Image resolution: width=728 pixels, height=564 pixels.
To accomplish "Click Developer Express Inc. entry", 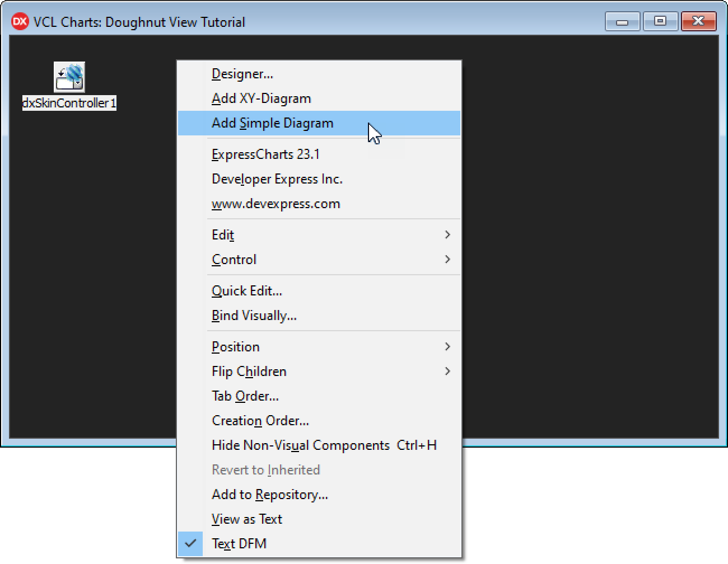I will tap(277, 179).
